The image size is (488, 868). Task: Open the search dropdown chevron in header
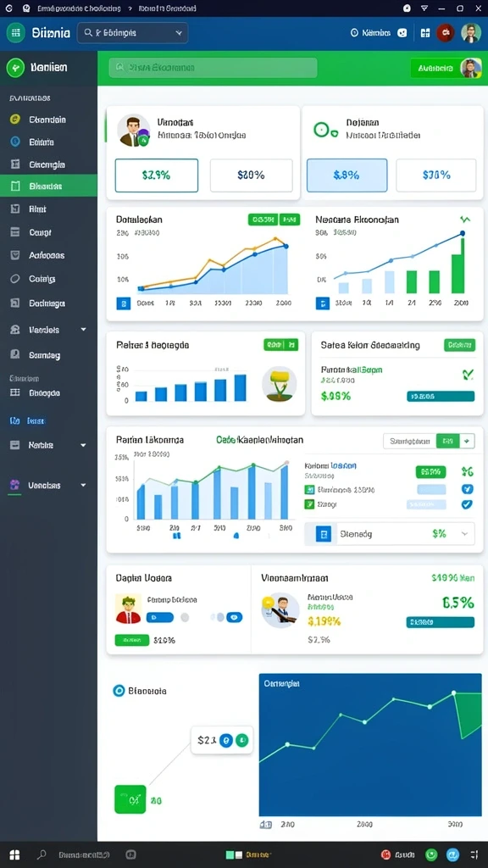[179, 33]
